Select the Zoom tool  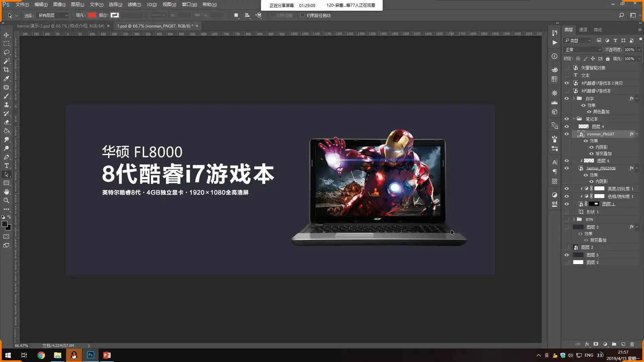tap(6, 200)
